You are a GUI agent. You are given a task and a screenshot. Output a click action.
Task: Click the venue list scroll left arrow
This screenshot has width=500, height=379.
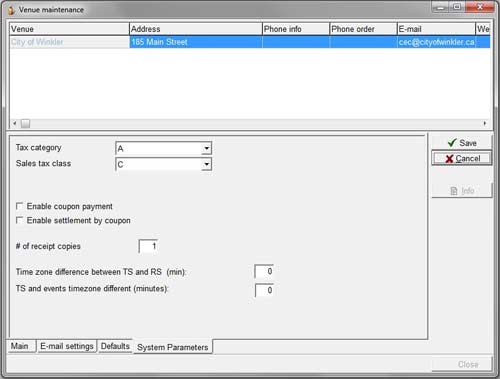(15, 123)
